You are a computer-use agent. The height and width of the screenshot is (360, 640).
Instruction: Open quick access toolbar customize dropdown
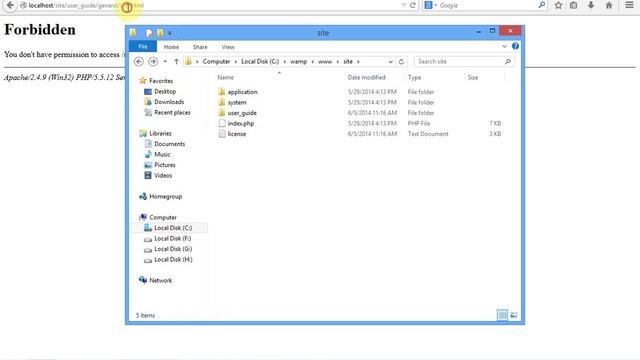pos(170,33)
